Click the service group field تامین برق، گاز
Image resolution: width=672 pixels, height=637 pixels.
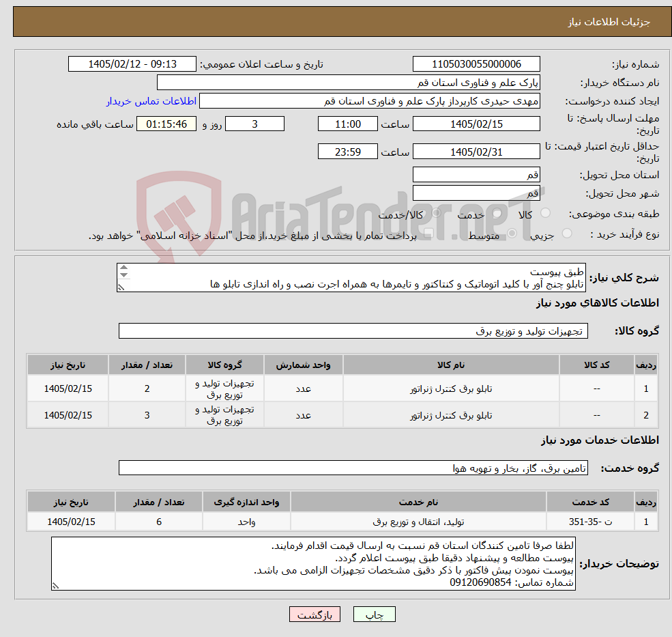[353, 468]
